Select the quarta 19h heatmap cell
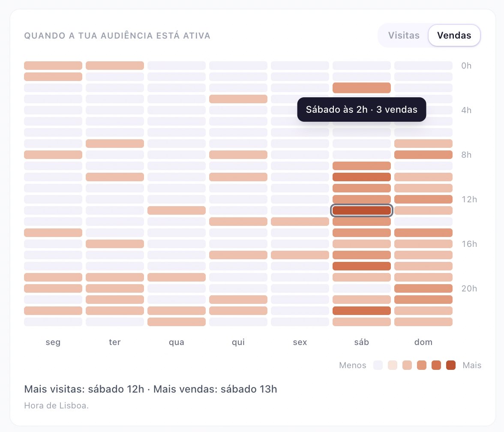504x432 pixels. coord(177,277)
